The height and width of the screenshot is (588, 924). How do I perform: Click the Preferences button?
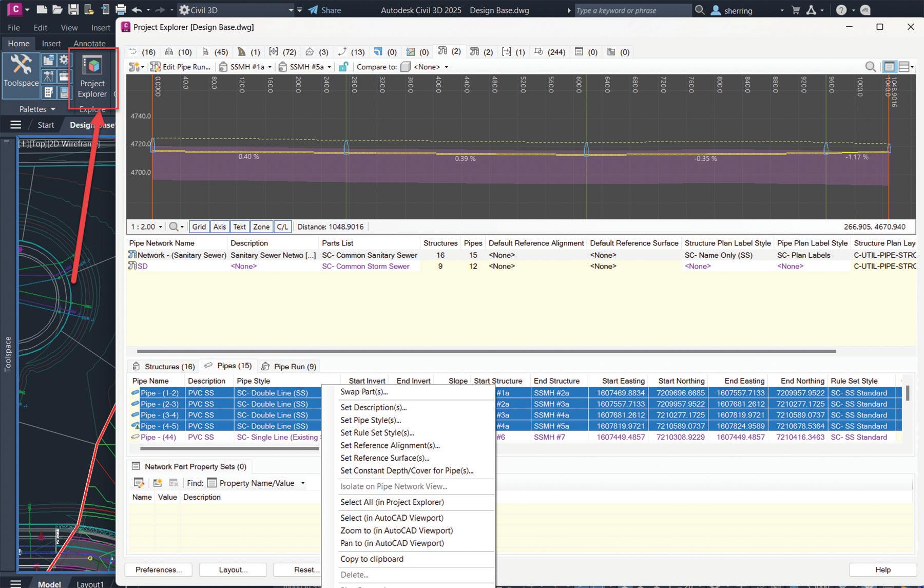(x=158, y=570)
